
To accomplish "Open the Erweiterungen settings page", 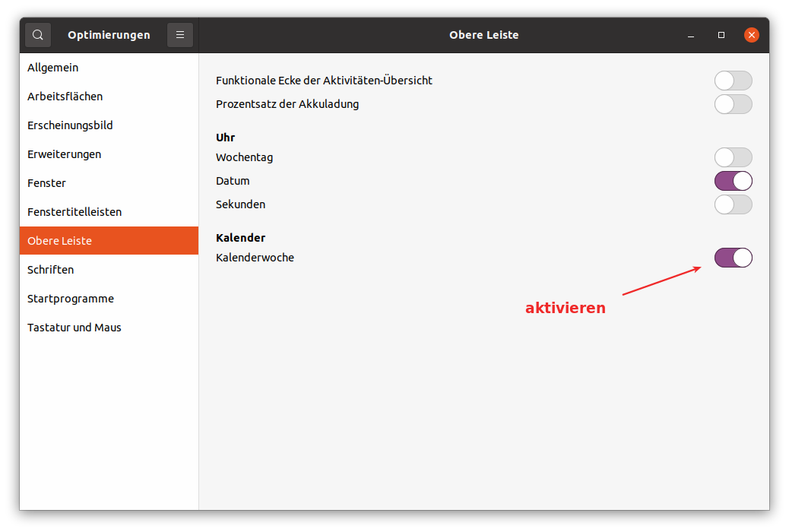I will point(64,154).
